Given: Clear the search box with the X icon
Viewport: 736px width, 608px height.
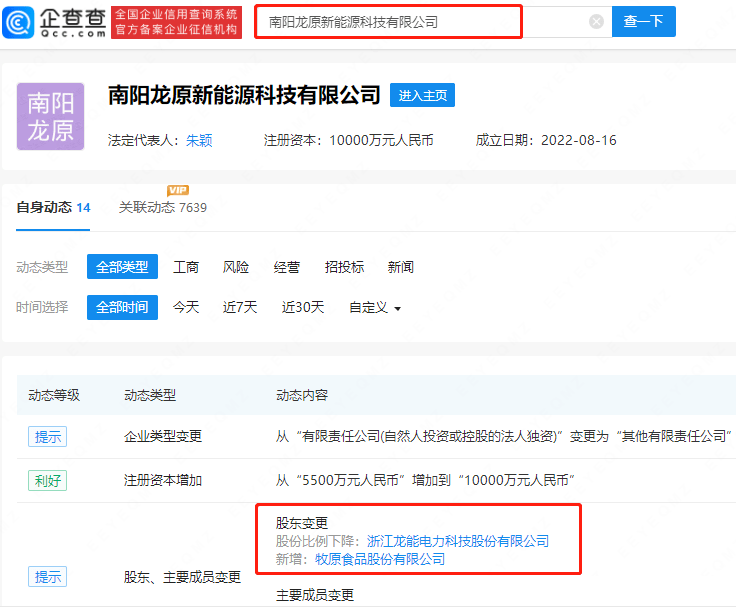Looking at the screenshot, I should [596, 22].
